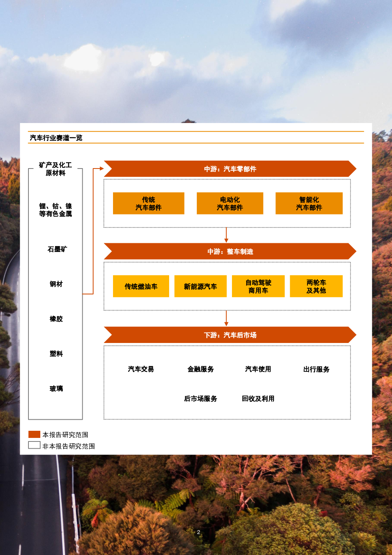This screenshot has width=392, height=555.
Task: Click the 传统汽车部件 orange box
Action: 149,203
